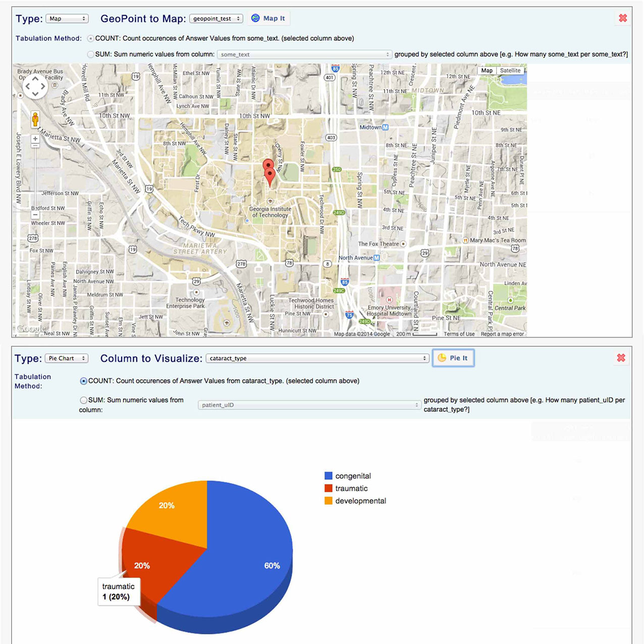Screen dimensions: 644x644
Task: Click the upper red map marker
Action: coord(268,166)
